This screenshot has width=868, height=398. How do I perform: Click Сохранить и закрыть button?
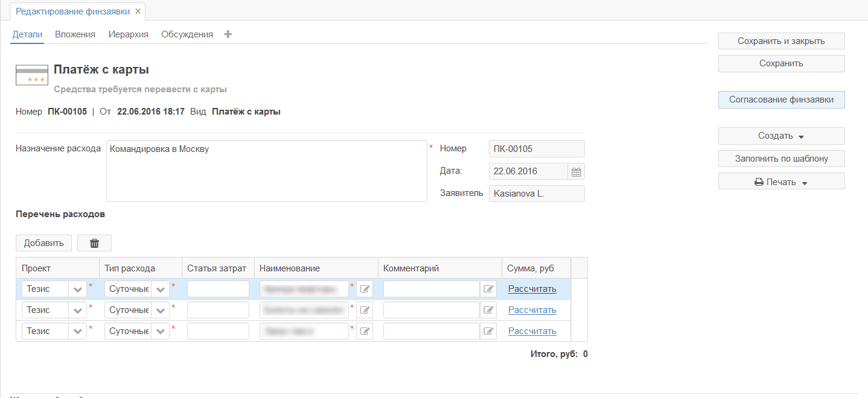781,41
